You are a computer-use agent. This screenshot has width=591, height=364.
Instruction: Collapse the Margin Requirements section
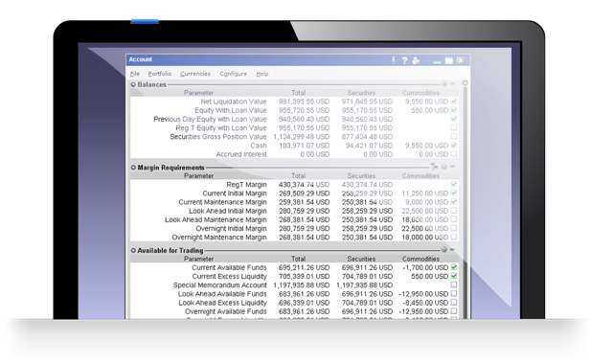coord(133,168)
